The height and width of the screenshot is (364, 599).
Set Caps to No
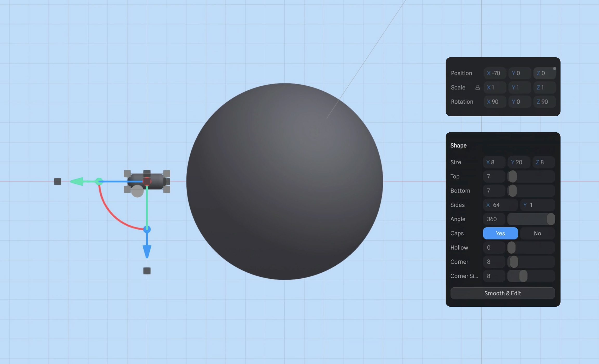pos(537,233)
